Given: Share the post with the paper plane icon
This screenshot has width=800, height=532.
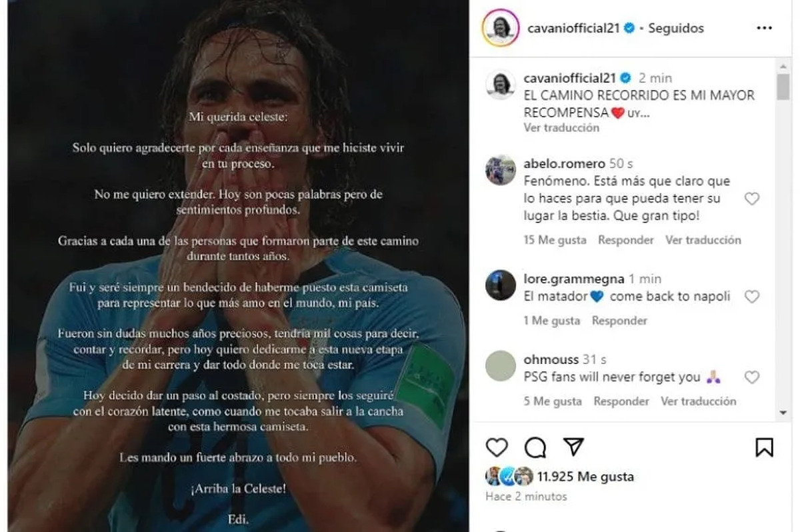Looking at the screenshot, I should (573, 447).
